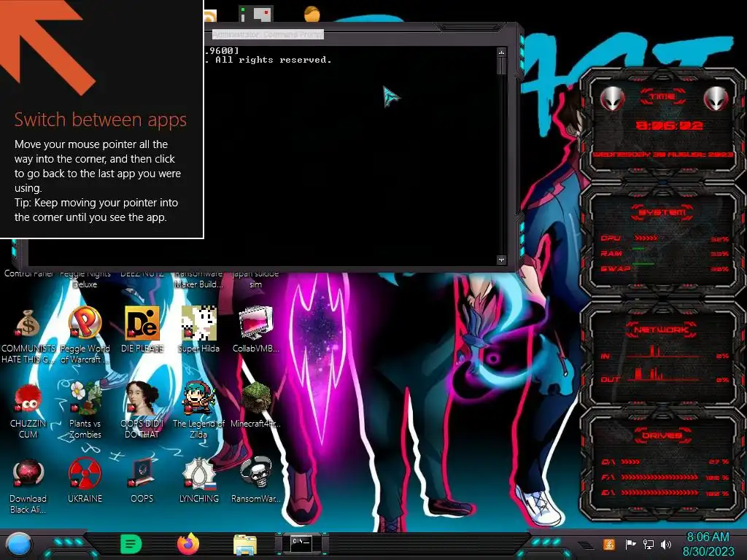Select Command Prompt taskbar button
Screen dimensions: 747x560
coord(301,543)
